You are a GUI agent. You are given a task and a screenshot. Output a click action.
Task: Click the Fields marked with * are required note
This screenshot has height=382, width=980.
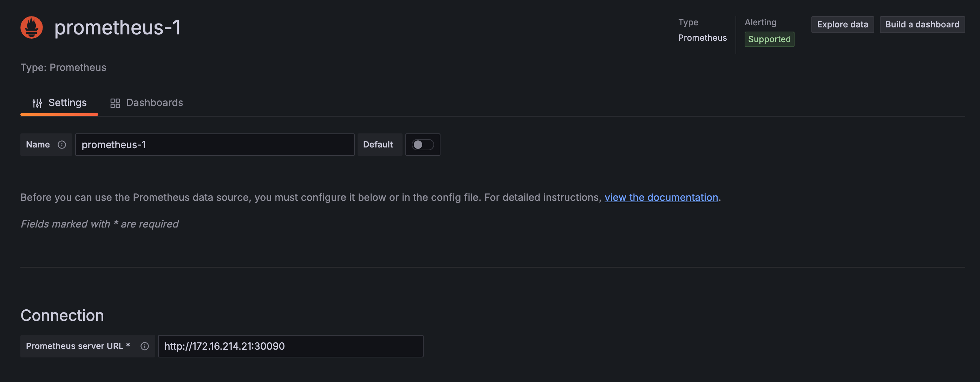tap(99, 224)
